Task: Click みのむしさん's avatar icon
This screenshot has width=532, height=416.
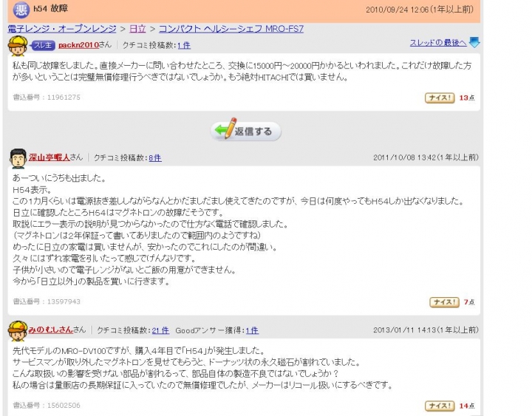Action: point(18,331)
